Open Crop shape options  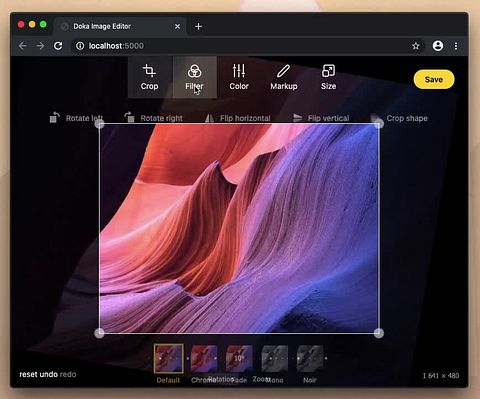pyautogui.click(x=400, y=118)
